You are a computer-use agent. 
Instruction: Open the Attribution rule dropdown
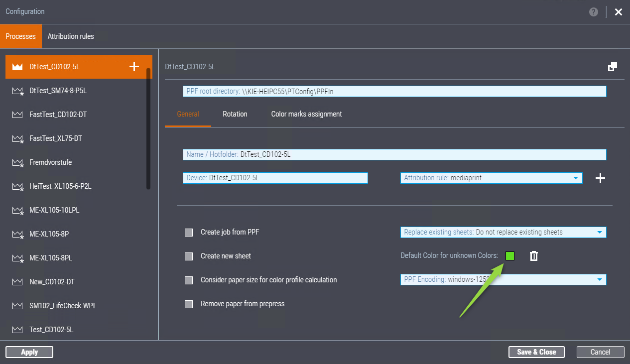pyautogui.click(x=491, y=178)
